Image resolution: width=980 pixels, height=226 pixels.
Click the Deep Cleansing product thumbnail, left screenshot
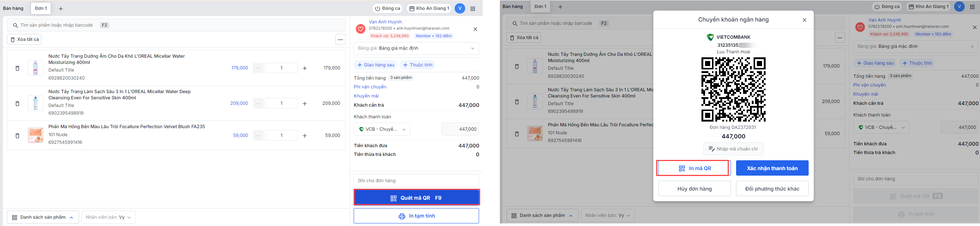click(x=35, y=103)
